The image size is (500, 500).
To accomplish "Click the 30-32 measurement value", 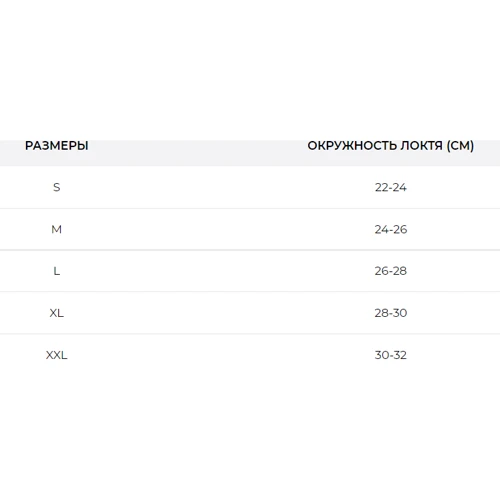I will click(391, 355).
